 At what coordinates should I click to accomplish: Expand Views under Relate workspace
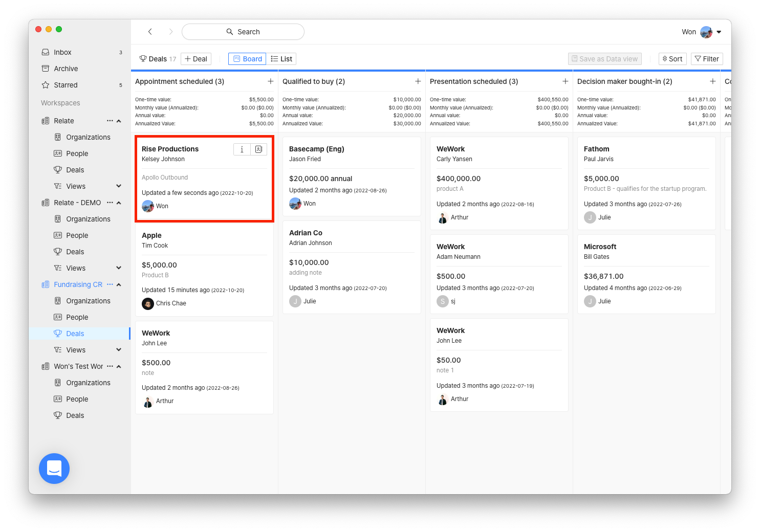(119, 186)
